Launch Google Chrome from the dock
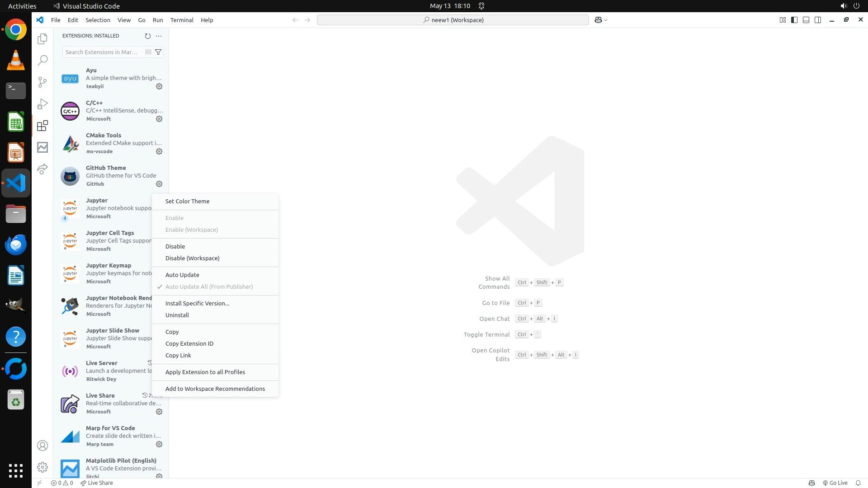This screenshot has width=868, height=488. coord(16,30)
